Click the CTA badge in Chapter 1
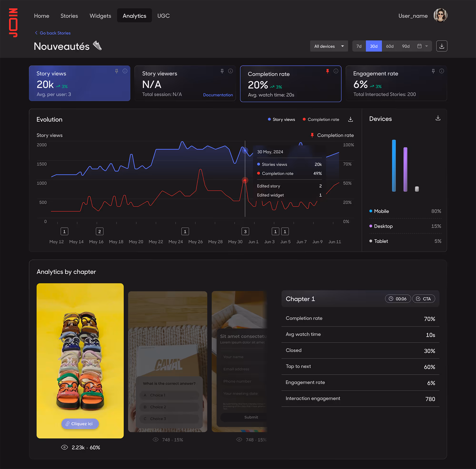476x469 pixels. click(x=424, y=299)
